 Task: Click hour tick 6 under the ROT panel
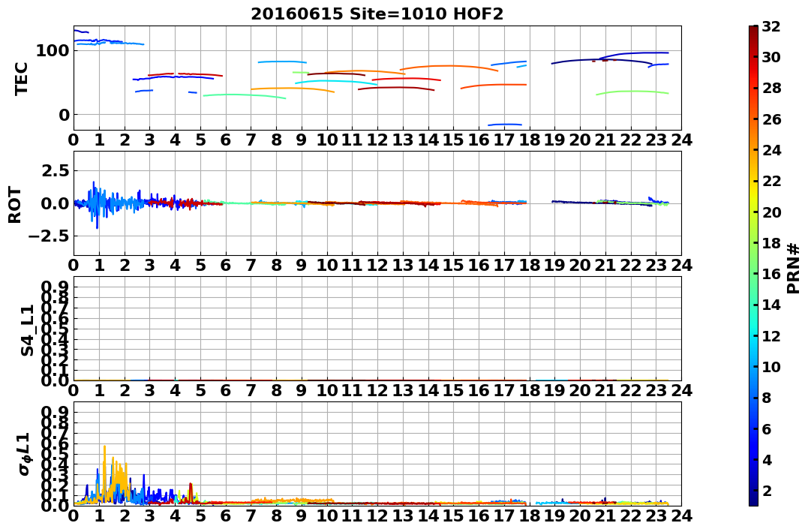225,265
